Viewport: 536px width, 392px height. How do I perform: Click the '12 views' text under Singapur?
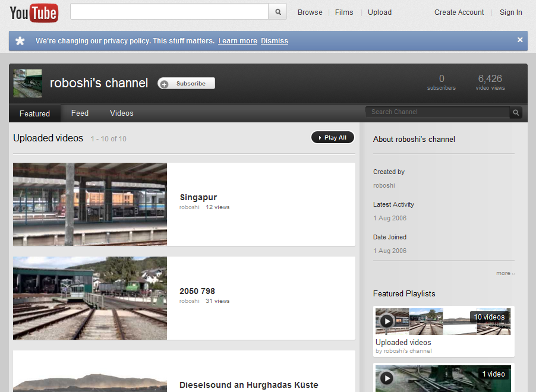click(x=217, y=207)
